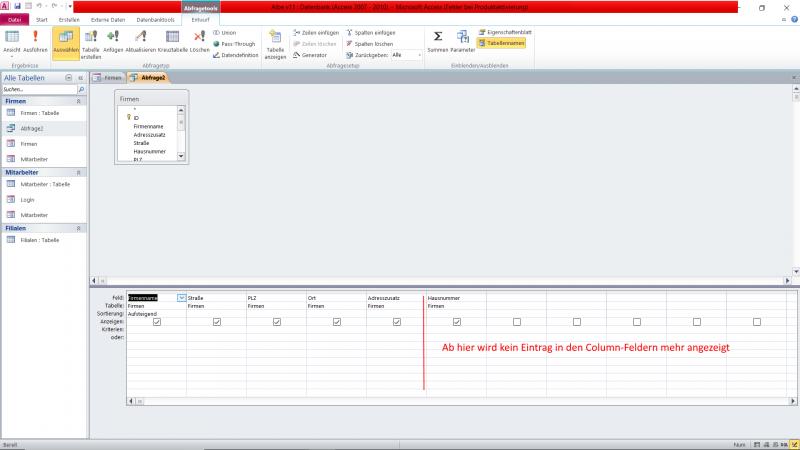Screen dimensions: 800x450
Task: Select Adresszusatz in Firmen field list
Action: 149,135
